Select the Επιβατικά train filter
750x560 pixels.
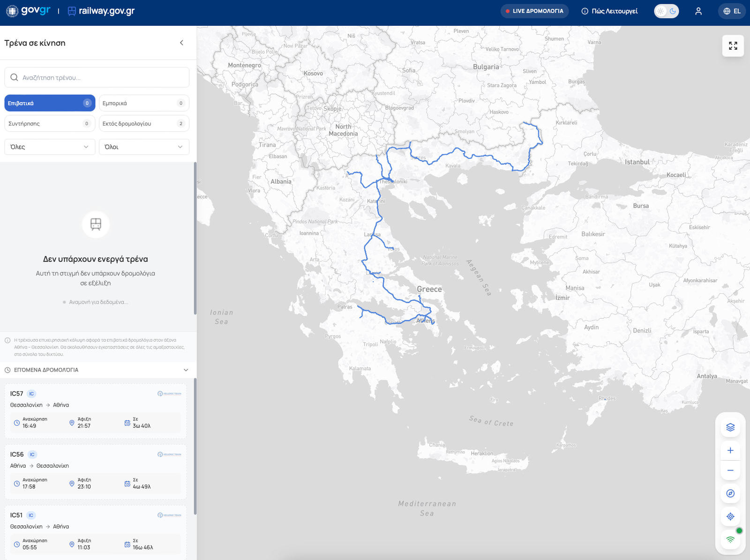point(50,103)
